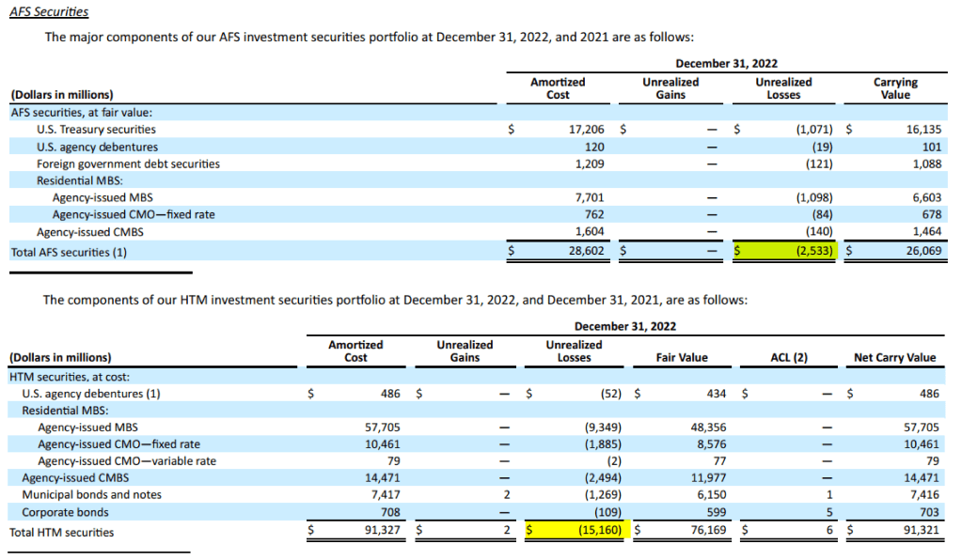Click the Municipal bonds and notes row label
Viewport: 962px width, 560px height.
pos(91,494)
